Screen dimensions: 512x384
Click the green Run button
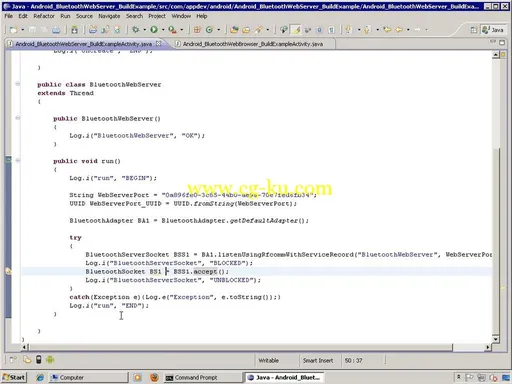(154, 30)
